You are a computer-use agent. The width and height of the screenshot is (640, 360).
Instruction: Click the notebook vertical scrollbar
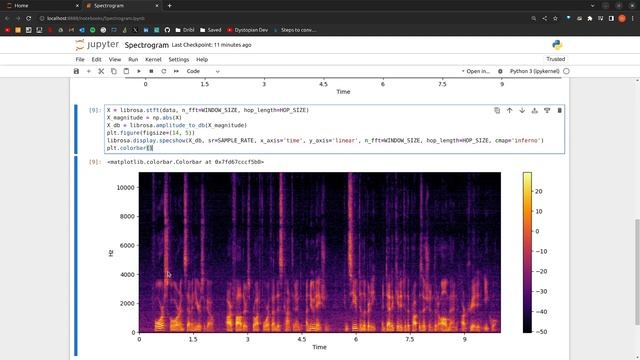tap(637, 271)
